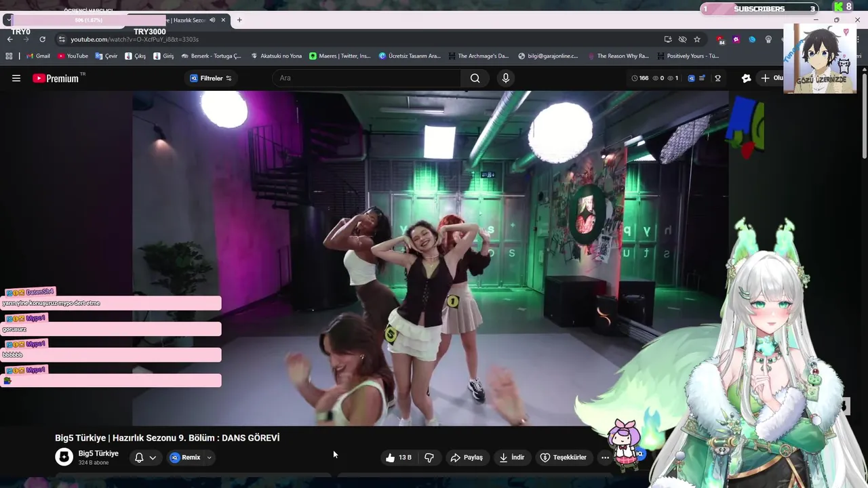Open the Big5 Türkiye channel avatar
This screenshot has height=488, width=868.
(64, 457)
